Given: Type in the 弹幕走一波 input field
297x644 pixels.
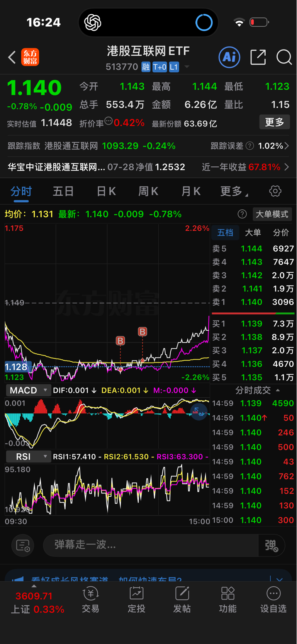Looking at the screenshot, I should (x=151, y=545).
